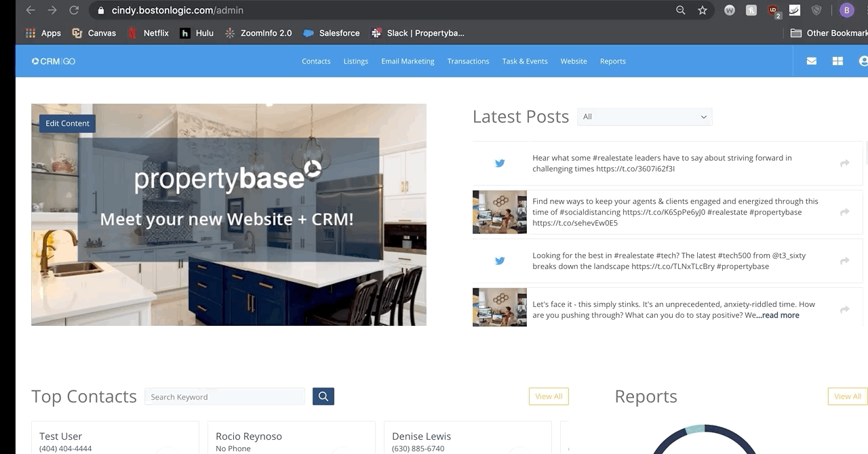Open the Hulu bookmark
868x454 pixels.
(197, 33)
